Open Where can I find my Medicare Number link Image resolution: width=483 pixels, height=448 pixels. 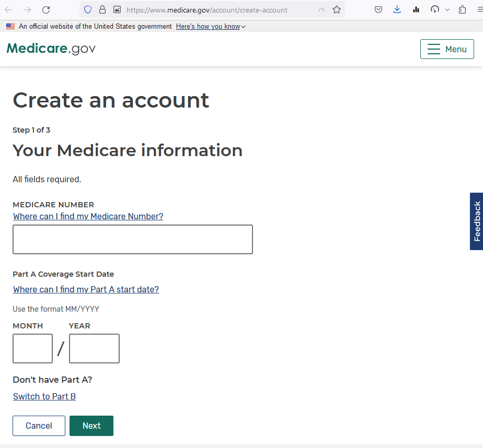point(88,216)
